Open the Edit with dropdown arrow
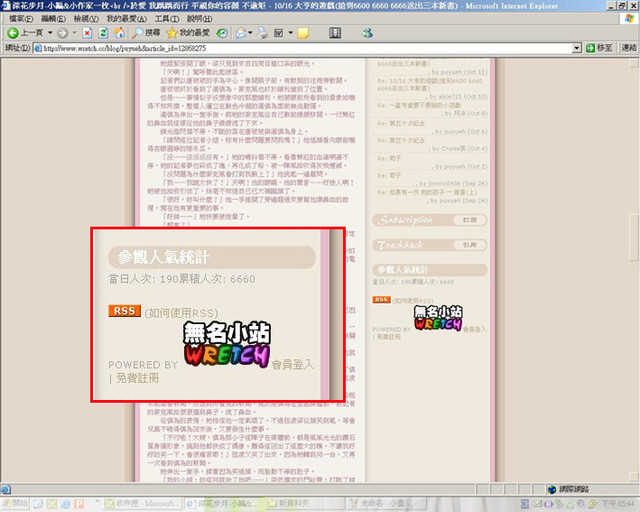Viewport: 640px width, 512px height. point(291,33)
